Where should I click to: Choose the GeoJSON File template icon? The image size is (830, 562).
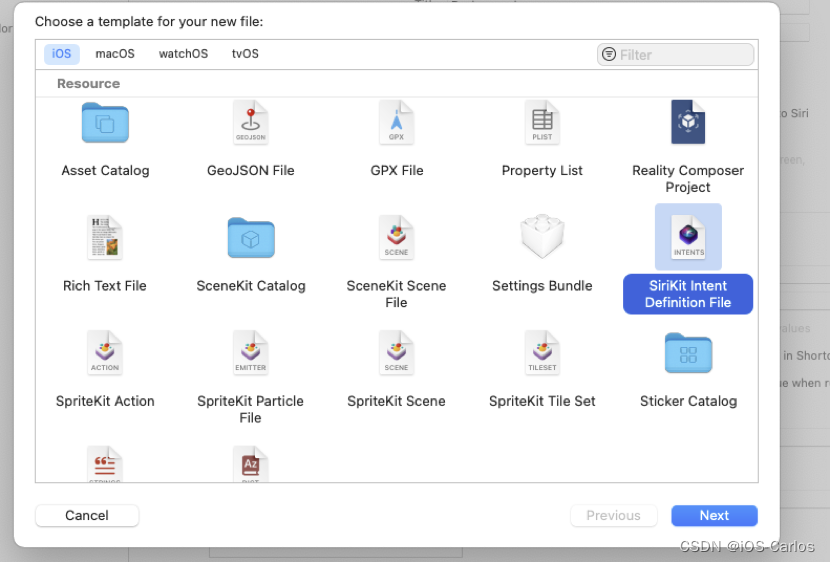coord(250,123)
